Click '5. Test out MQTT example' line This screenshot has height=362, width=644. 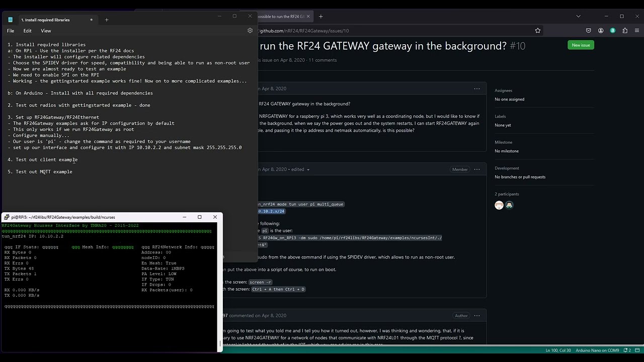[40, 171]
